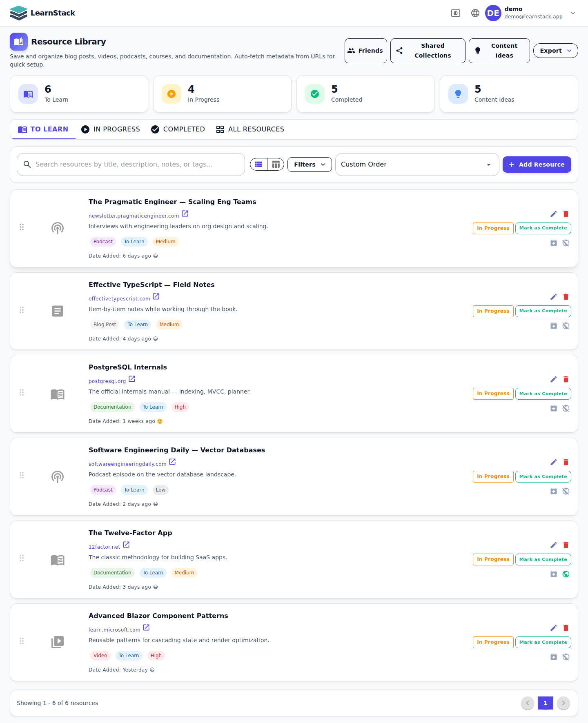Toggle public visibility for The Pragmatic Engineer
Screen dimensions: 588x723
[x=566, y=243]
